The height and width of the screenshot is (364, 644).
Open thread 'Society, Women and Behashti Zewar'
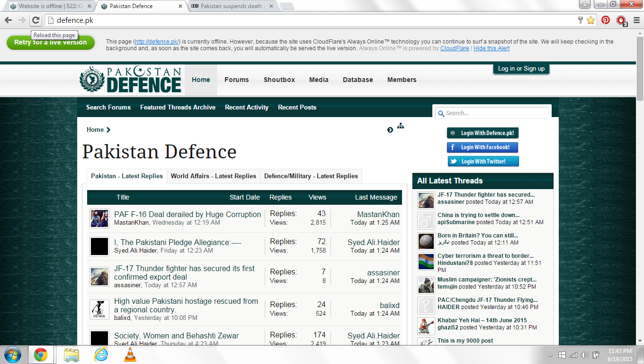click(176, 336)
